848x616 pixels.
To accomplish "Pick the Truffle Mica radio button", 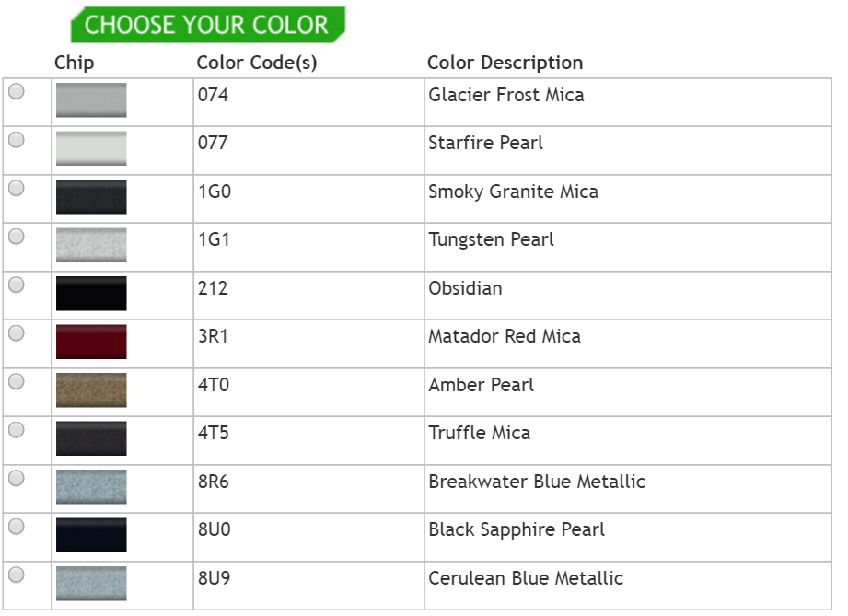I will coord(17,430).
